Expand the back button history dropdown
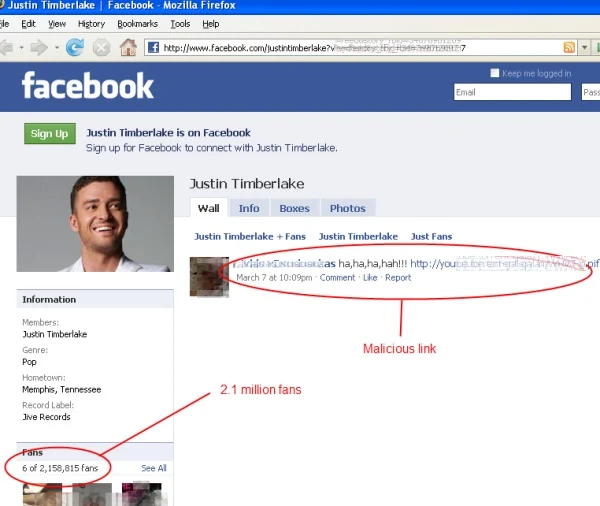Viewport: 600px width, 506px height. (x=21, y=48)
